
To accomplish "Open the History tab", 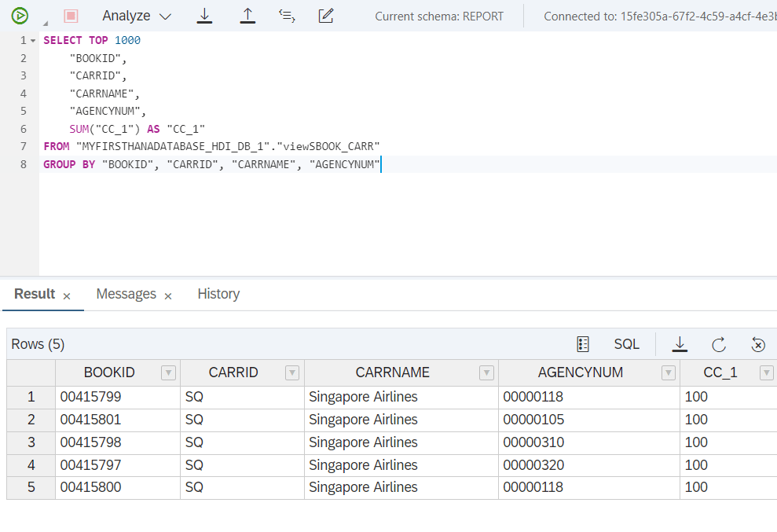I will 218,294.
